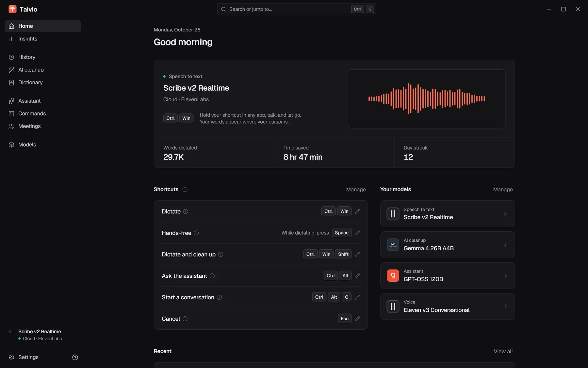Click View all in Recent section
Image resolution: width=588 pixels, height=368 pixels.
coord(503,351)
